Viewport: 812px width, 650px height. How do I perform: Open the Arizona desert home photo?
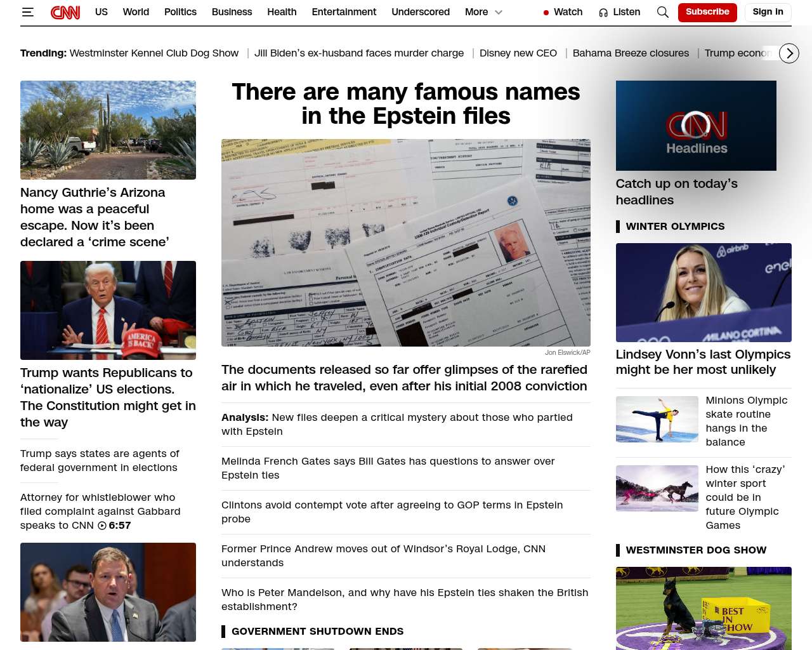(x=108, y=130)
